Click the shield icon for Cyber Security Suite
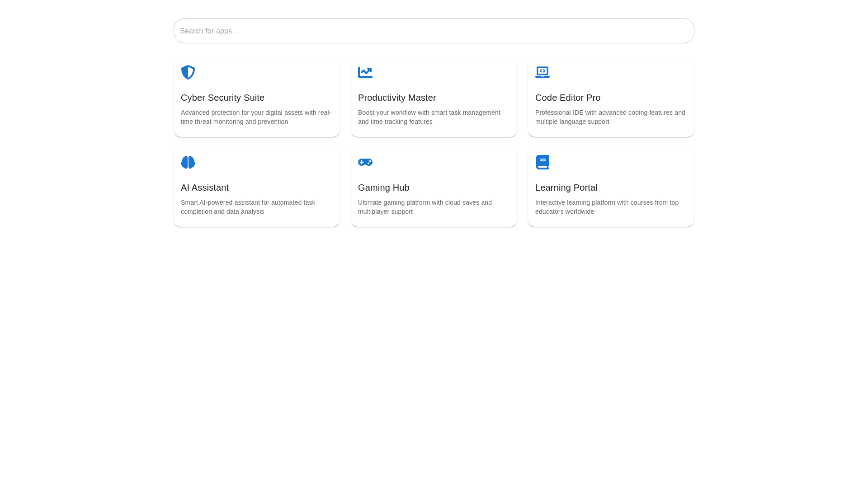 pyautogui.click(x=188, y=72)
